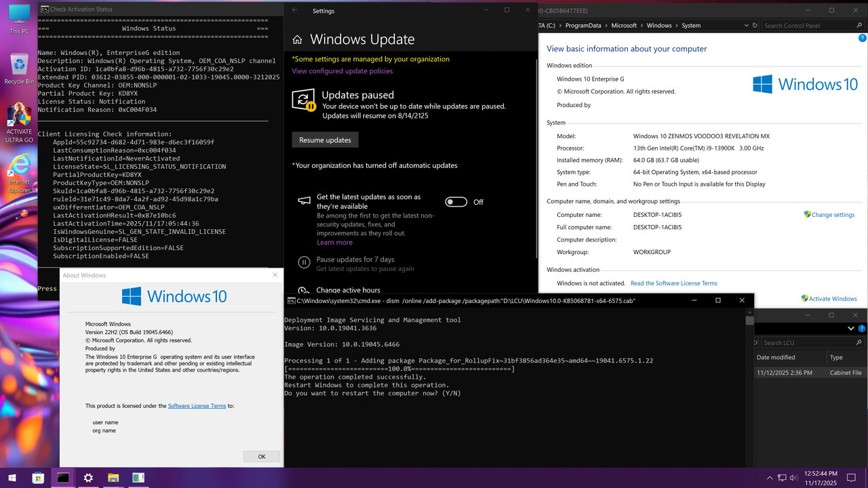Image resolution: width=868 pixels, height=488 pixels.
Task: Click View basic information about your computer heading
Action: tap(627, 49)
